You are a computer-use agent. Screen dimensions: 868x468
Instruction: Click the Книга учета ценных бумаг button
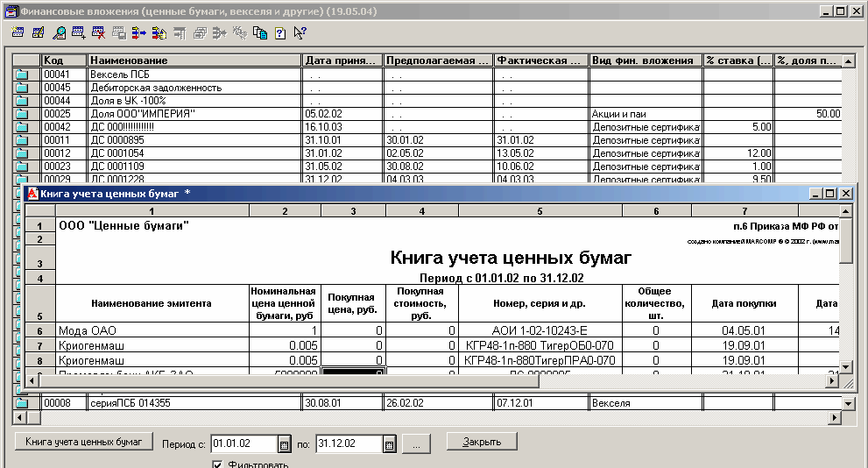coord(84,442)
